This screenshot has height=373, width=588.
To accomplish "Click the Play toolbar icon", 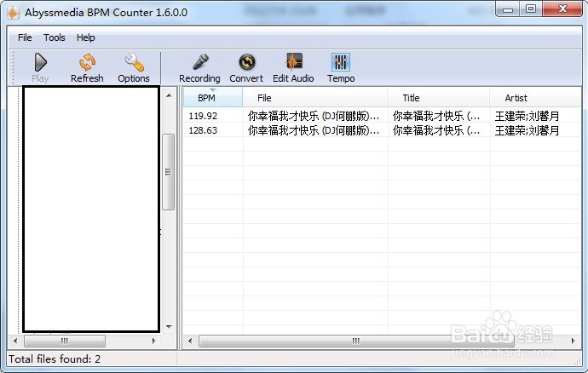I will click(40, 67).
